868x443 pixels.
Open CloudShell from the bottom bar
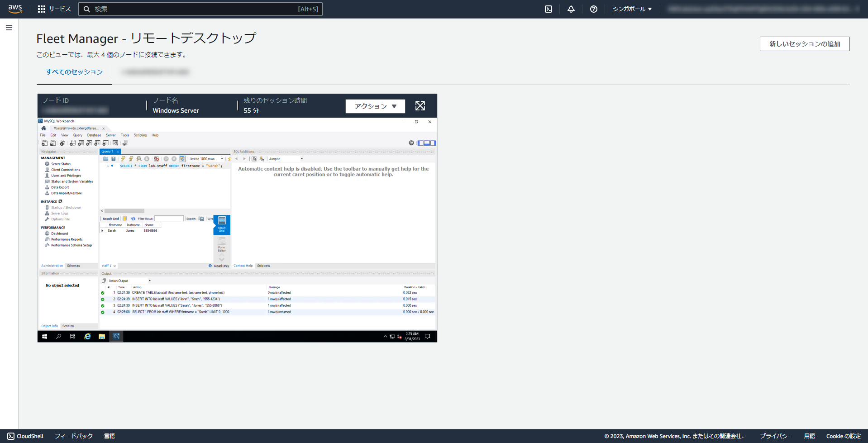point(25,436)
